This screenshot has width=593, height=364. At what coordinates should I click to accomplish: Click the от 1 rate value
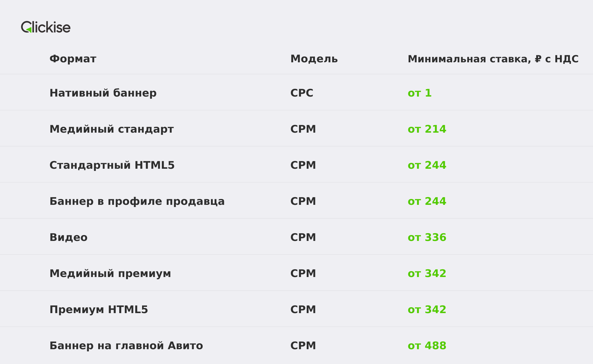tap(419, 93)
